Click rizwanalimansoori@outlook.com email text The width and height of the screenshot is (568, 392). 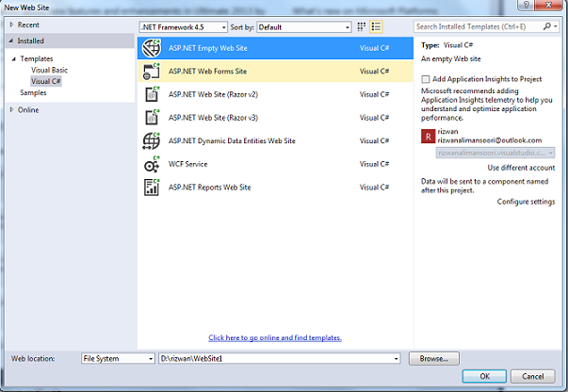click(490, 140)
